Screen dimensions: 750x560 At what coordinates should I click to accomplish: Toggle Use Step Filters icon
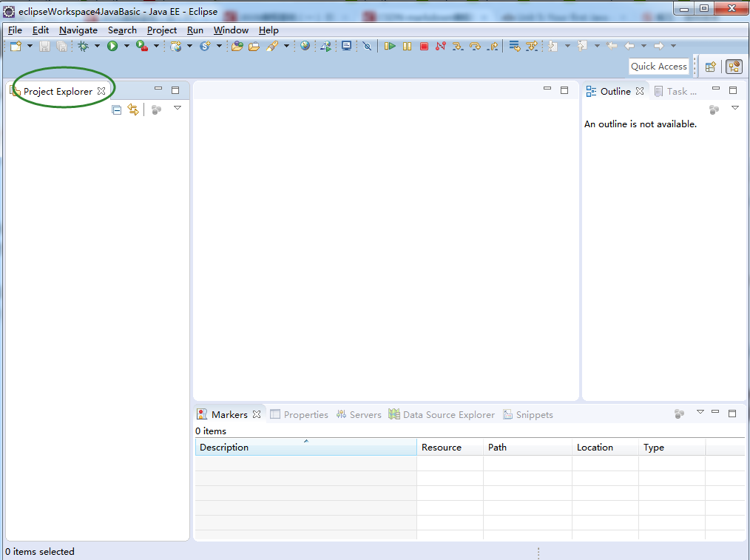531,46
